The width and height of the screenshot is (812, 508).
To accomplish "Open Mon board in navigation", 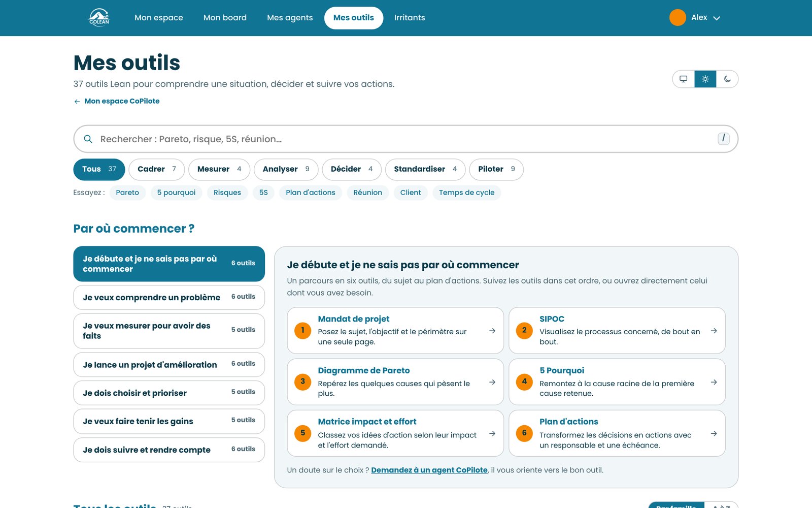I will [225, 18].
